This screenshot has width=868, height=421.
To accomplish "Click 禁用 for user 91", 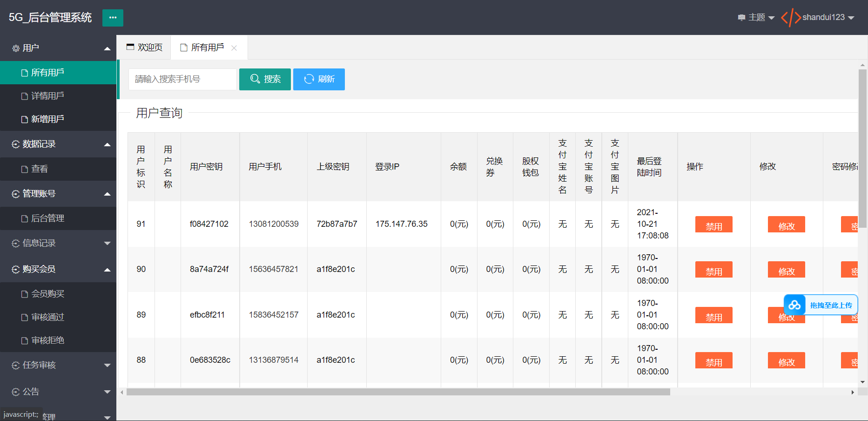I will [x=713, y=224].
